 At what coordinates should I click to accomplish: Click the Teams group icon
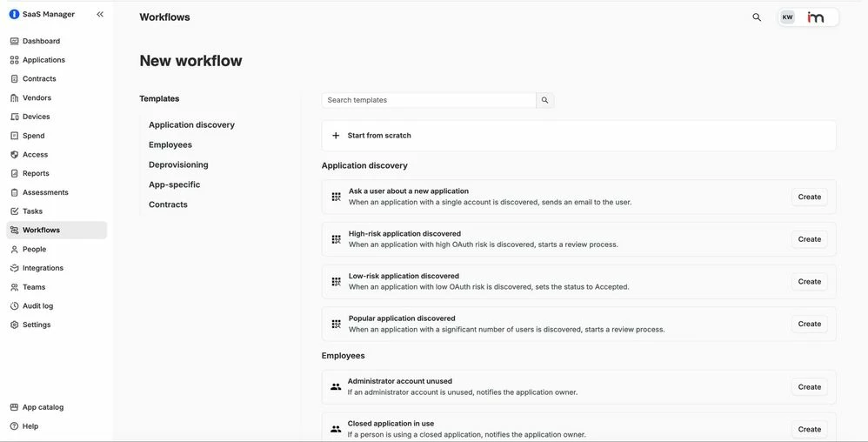pyautogui.click(x=15, y=287)
